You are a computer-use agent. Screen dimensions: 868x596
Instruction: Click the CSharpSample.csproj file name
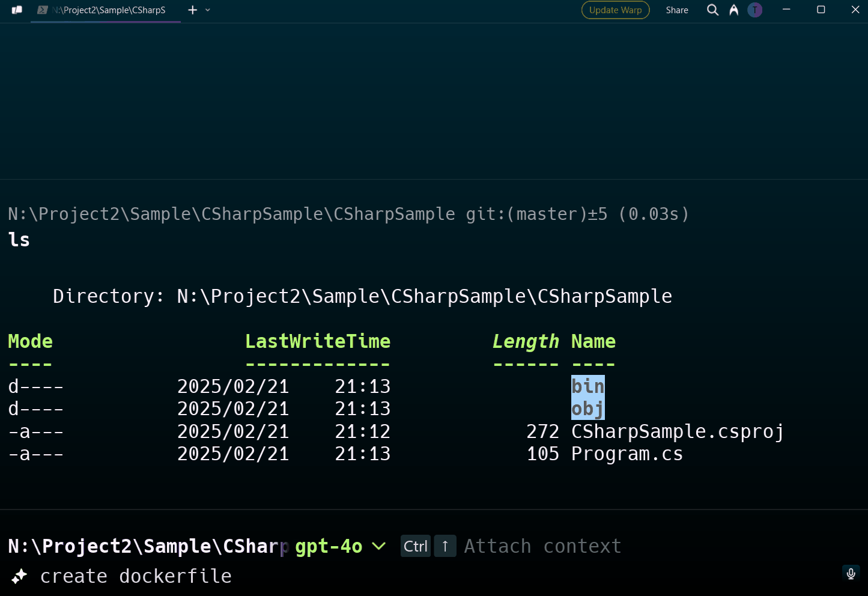678,431
